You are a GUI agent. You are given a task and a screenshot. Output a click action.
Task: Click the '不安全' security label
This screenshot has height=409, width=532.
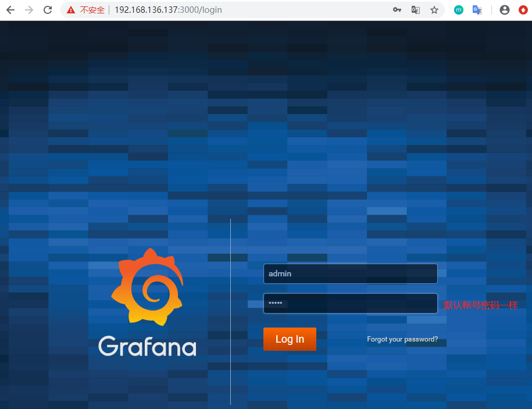(92, 10)
